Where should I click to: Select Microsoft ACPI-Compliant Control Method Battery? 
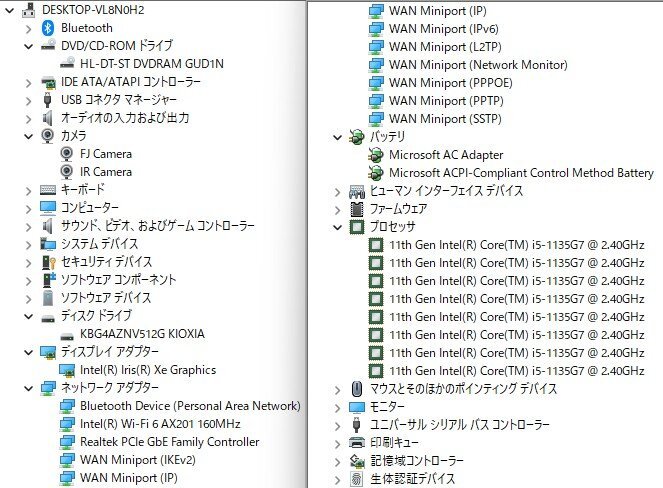[521, 173]
